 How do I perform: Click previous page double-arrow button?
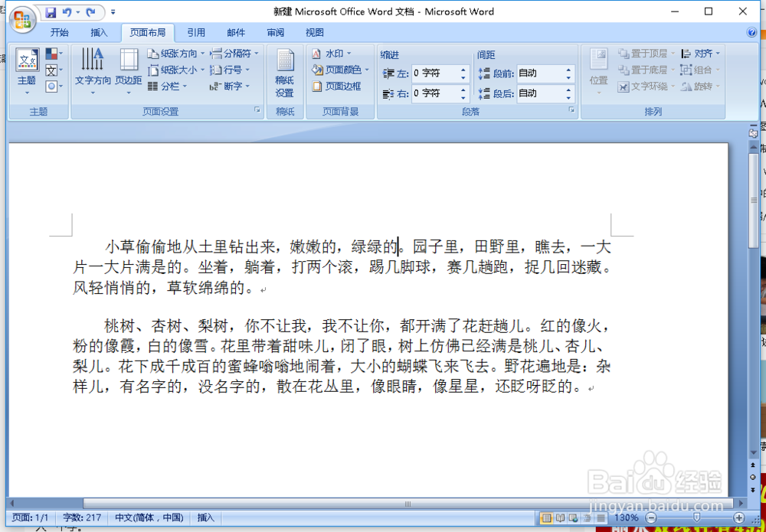(x=753, y=466)
